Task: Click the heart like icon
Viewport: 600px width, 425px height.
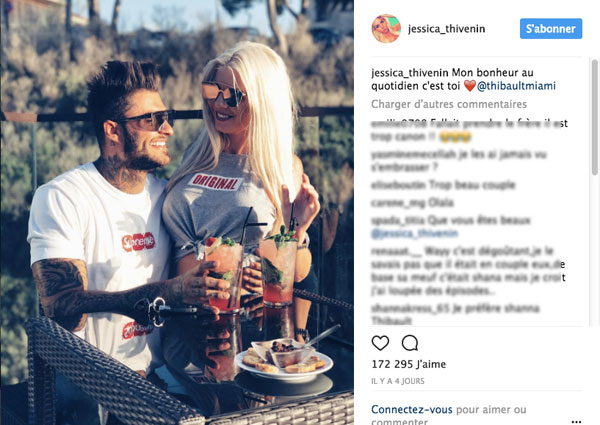Action: pyautogui.click(x=380, y=343)
